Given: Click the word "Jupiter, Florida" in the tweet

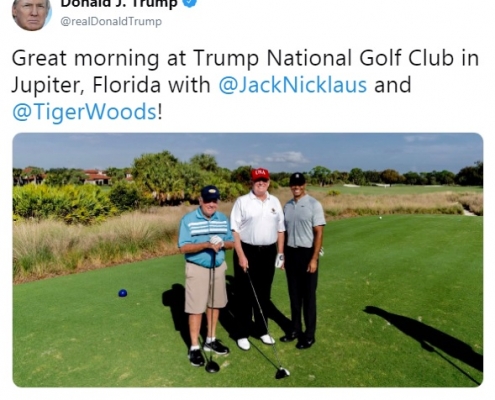Looking at the screenshot, I should pos(86,85).
